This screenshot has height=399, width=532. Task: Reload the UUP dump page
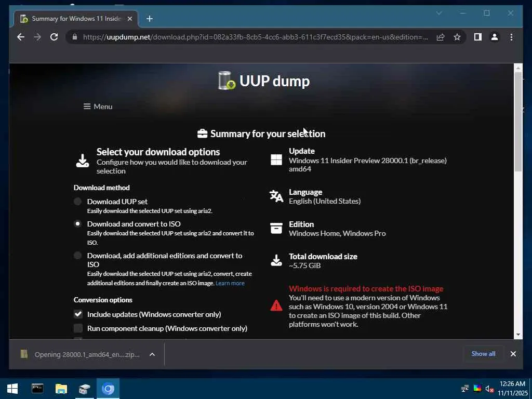pyautogui.click(x=54, y=37)
